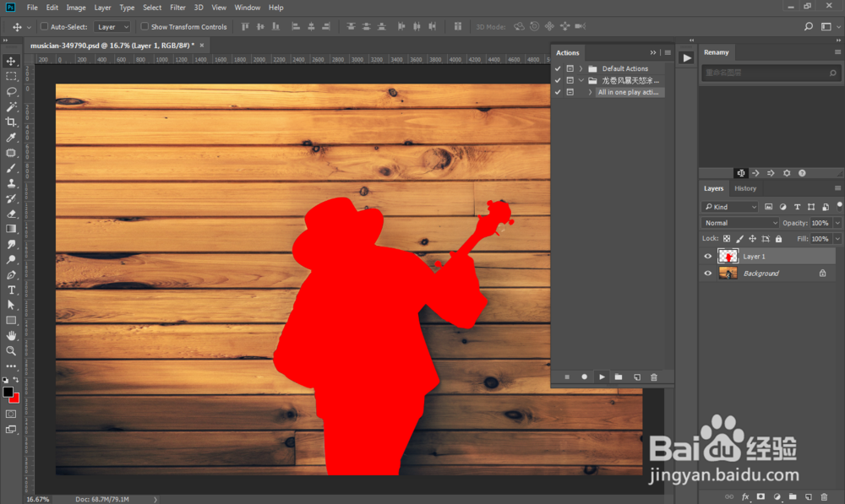The image size is (845, 504).
Task: Delete layer with Layers trash icon
Action: (824, 496)
